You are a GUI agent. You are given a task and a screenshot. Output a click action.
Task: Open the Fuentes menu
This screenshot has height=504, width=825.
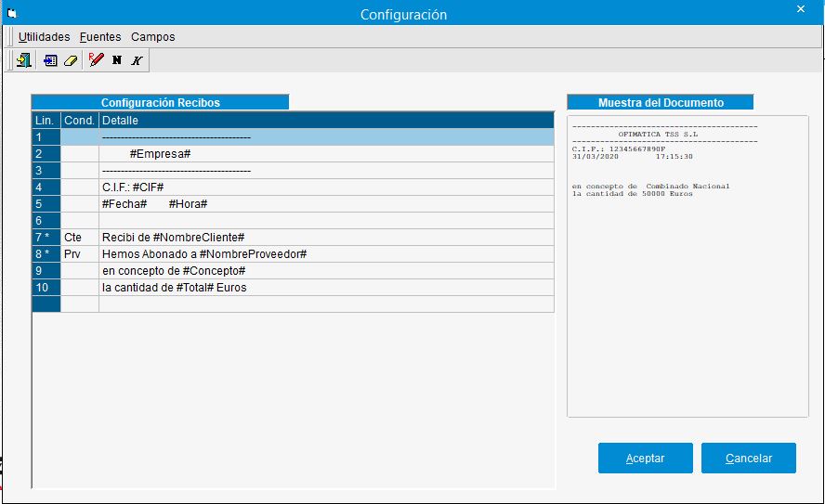(100, 37)
